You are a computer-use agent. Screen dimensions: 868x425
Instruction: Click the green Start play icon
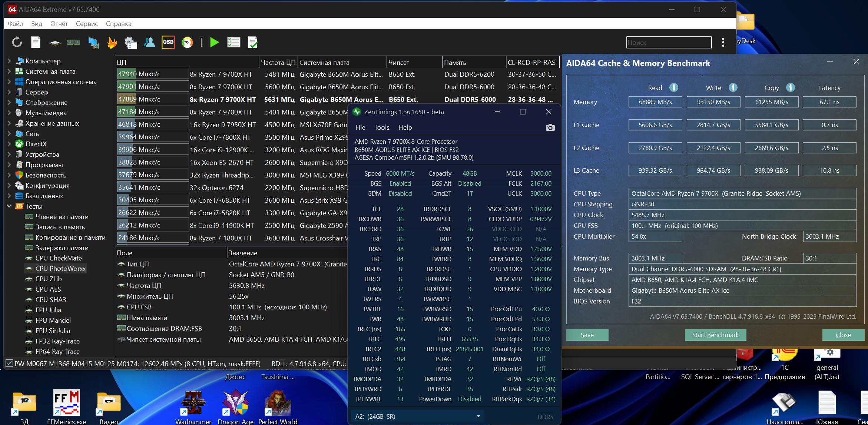[x=214, y=42]
